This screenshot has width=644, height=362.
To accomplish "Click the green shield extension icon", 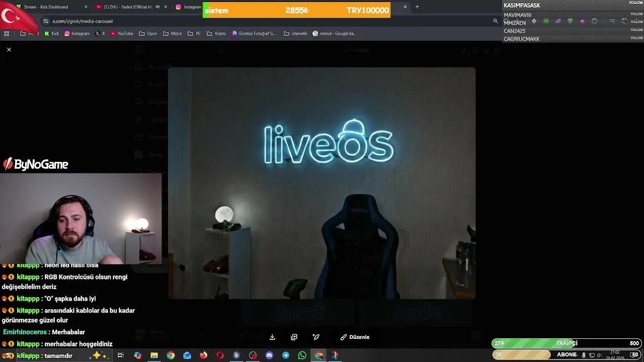I will coord(570,21).
